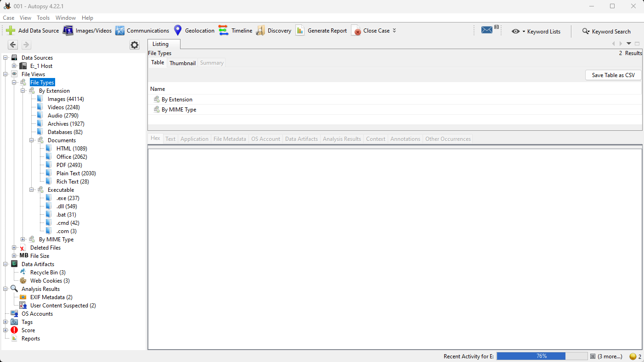
Task: Click the Keyword Search button
Action: coord(606,32)
